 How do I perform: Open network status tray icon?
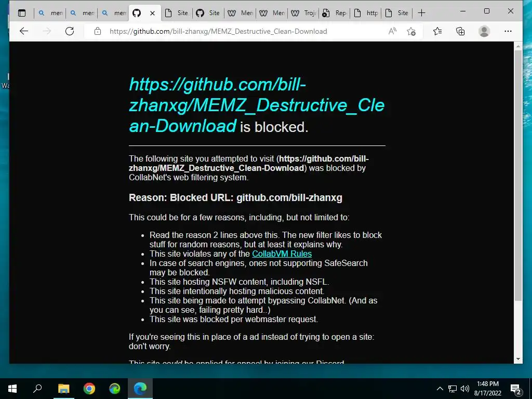tap(453, 389)
